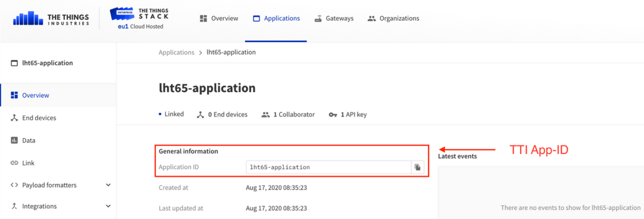Click application icon beside sidebar lht65-application

point(14,63)
